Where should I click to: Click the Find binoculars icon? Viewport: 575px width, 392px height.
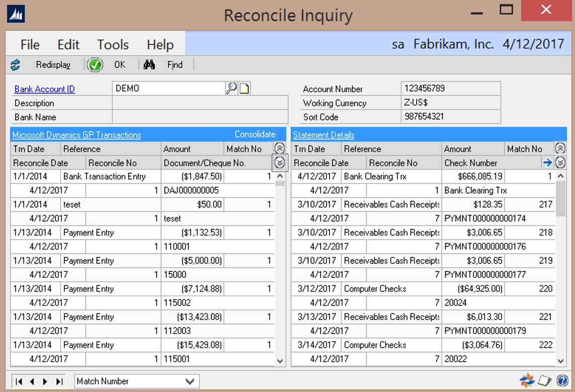click(x=149, y=65)
